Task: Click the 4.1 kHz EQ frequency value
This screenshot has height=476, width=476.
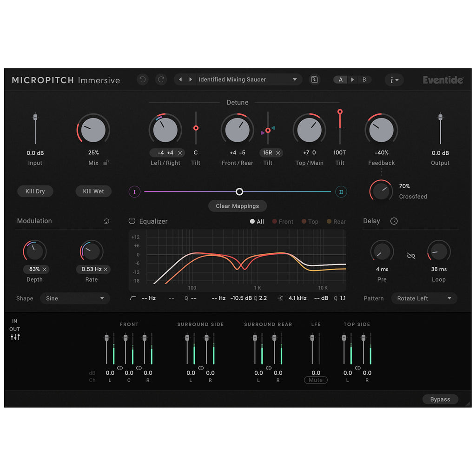Action: point(297,298)
